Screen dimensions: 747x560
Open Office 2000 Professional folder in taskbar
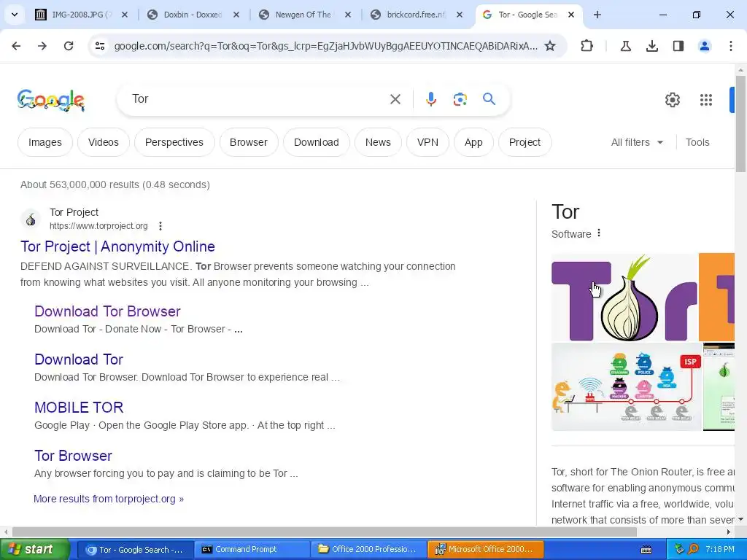(368, 549)
